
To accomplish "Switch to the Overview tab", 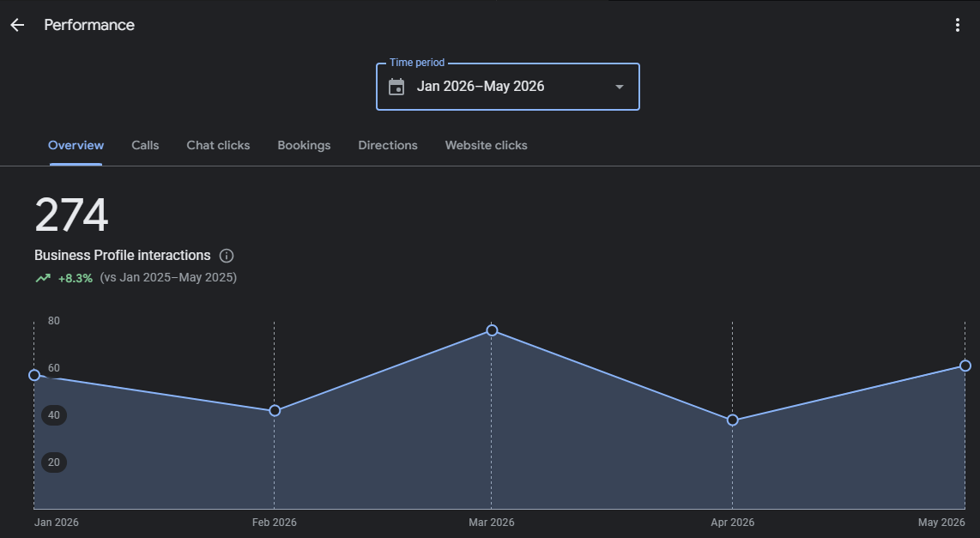I will pos(76,145).
